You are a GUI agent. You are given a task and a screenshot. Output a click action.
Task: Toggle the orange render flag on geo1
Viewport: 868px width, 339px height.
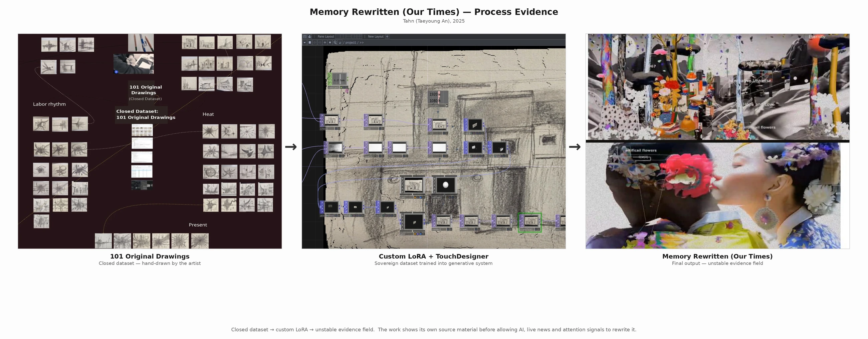click(x=415, y=234)
